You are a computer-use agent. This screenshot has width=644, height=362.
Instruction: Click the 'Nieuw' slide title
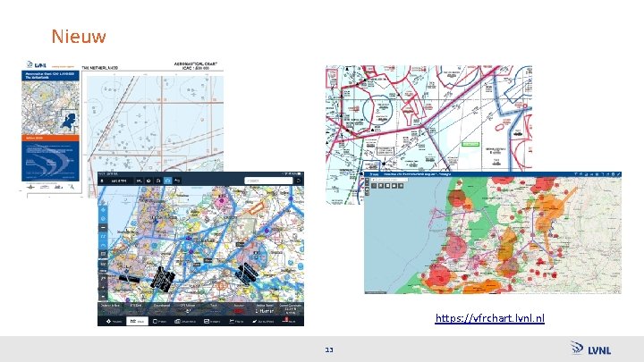(x=79, y=37)
